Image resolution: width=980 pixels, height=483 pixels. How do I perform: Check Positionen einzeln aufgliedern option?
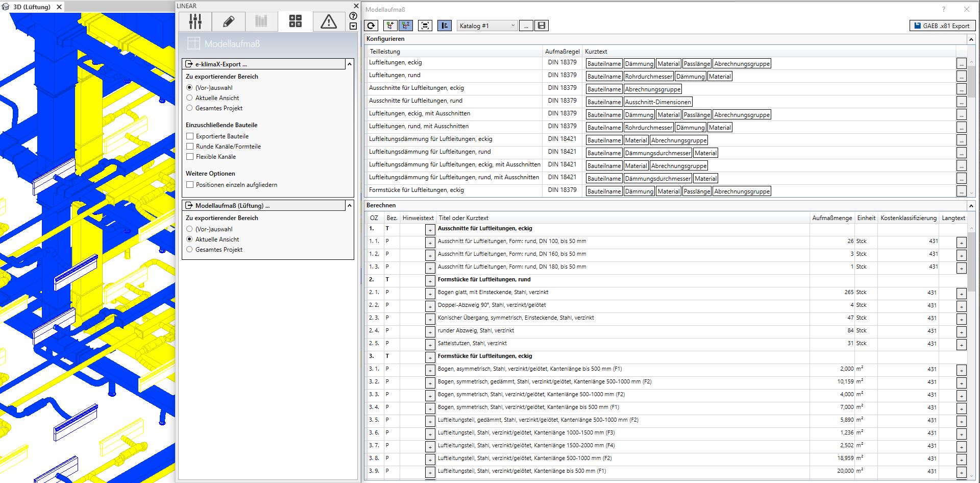190,185
